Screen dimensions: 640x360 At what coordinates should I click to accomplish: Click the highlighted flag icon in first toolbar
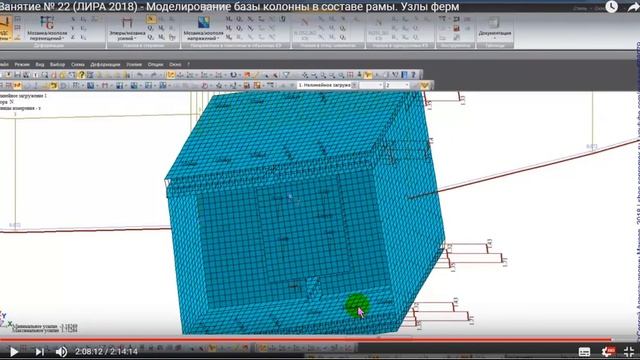pyautogui.click(x=368, y=75)
